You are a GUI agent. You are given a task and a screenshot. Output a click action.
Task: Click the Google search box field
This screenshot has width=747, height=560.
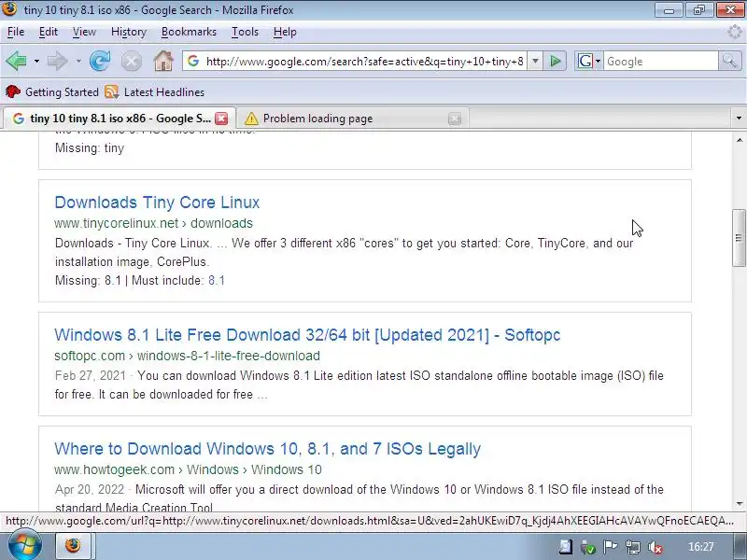(661, 62)
